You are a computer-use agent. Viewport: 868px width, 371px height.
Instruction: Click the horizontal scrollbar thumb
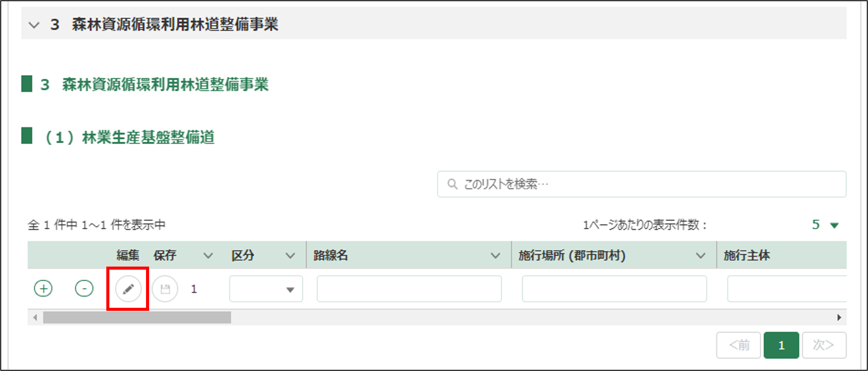point(137,318)
